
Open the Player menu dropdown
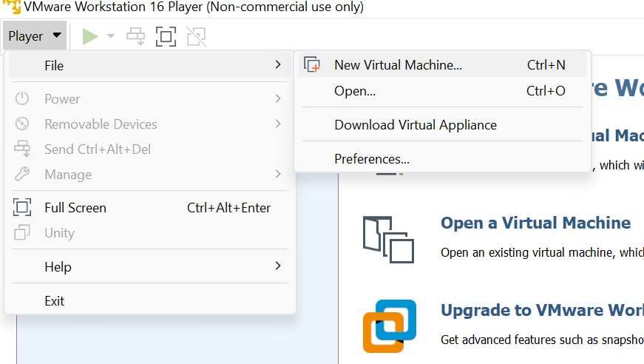(x=35, y=36)
